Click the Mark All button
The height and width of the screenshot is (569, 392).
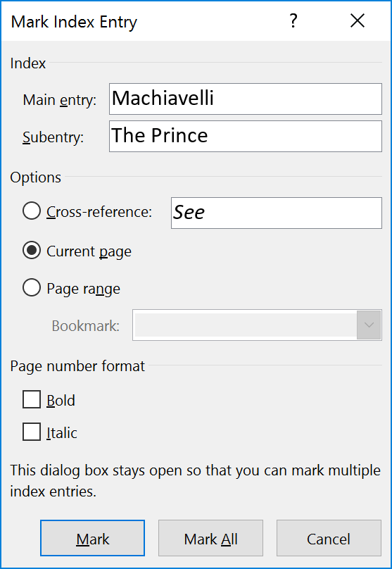click(210, 538)
